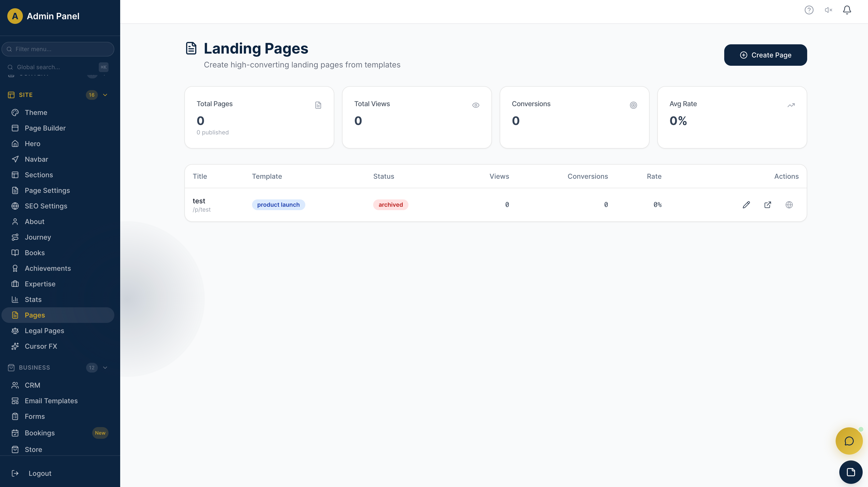Click the Total Views eye icon
The image size is (868, 487).
pyautogui.click(x=476, y=105)
